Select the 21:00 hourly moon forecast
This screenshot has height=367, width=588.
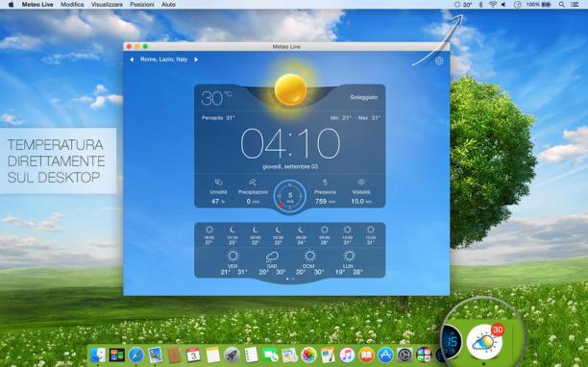(x=233, y=235)
